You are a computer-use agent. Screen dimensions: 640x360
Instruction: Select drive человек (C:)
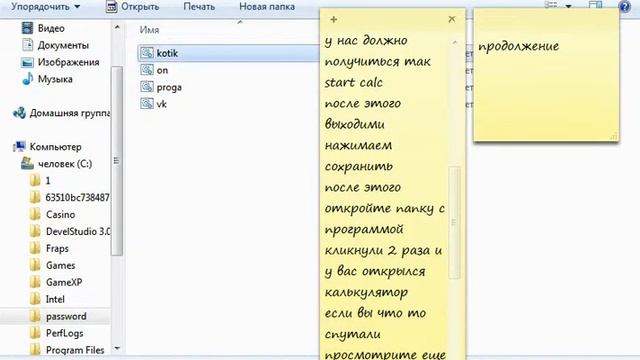point(65,164)
